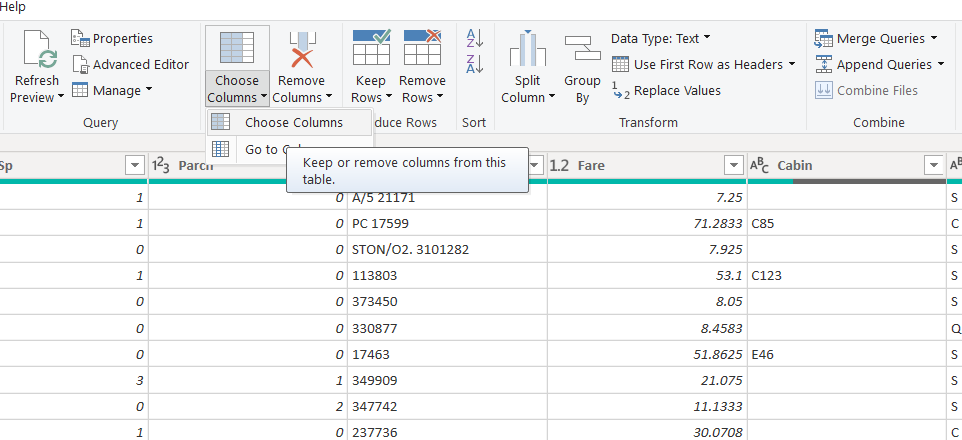962x440 pixels.
Task: Expand the Append Queries dropdown
Action: [940, 64]
